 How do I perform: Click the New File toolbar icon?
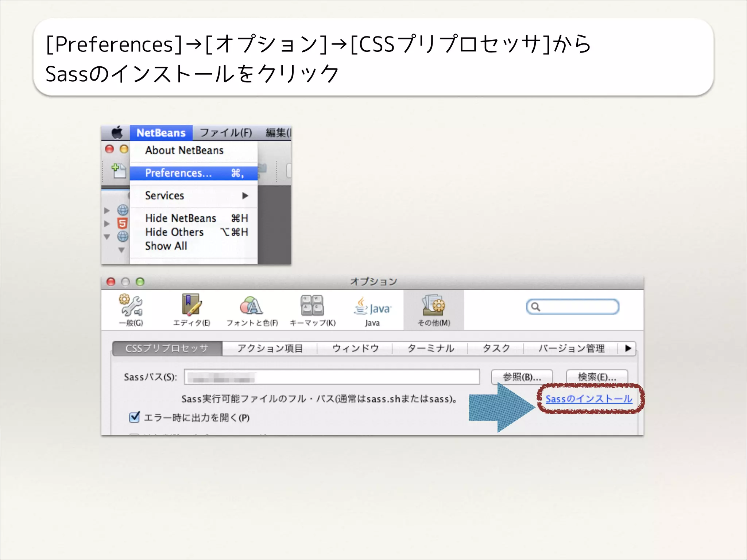[x=119, y=171]
